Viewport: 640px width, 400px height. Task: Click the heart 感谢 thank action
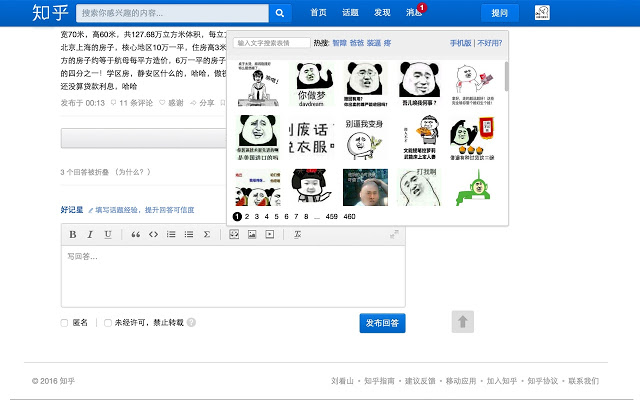pos(171,103)
